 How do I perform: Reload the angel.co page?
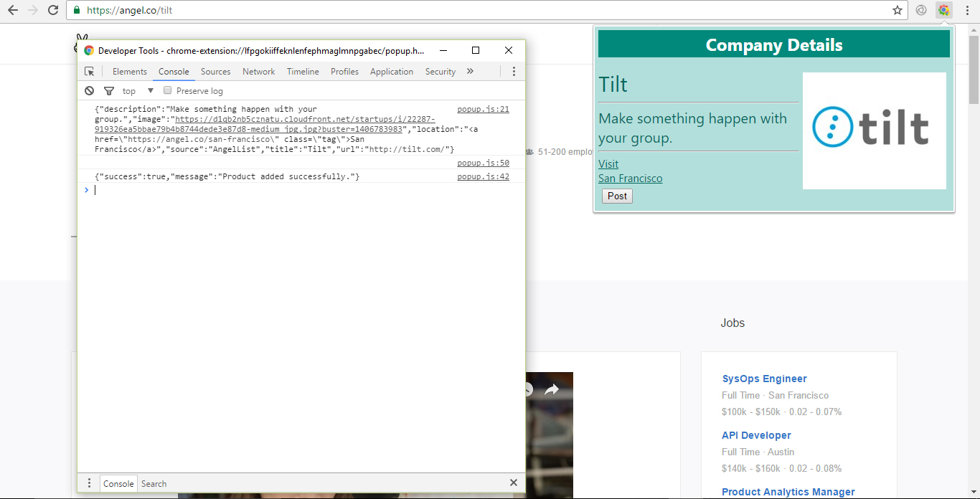point(53,10)
